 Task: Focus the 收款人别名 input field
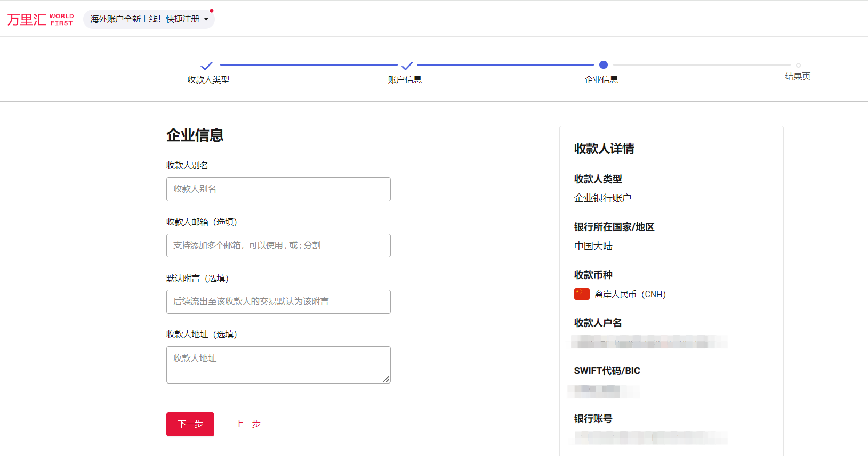(278, 189)
